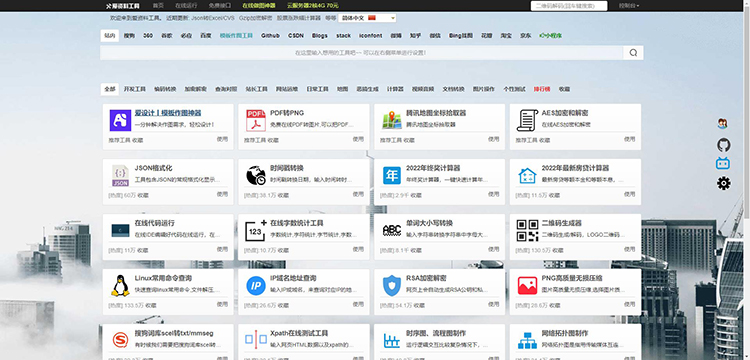
Task: Switch search engine to CSDN
Action: coord(296,35)
